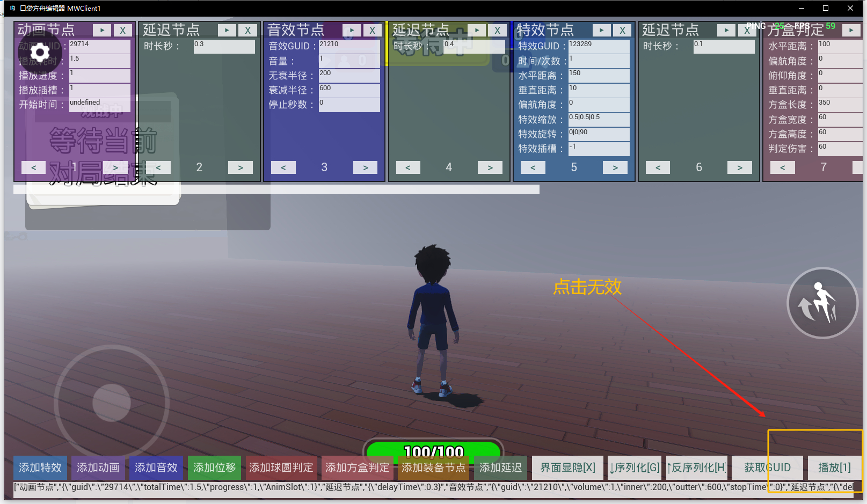The image size is (867, 504).
Task: Click 添加音效 button
Action: point(156,468)
